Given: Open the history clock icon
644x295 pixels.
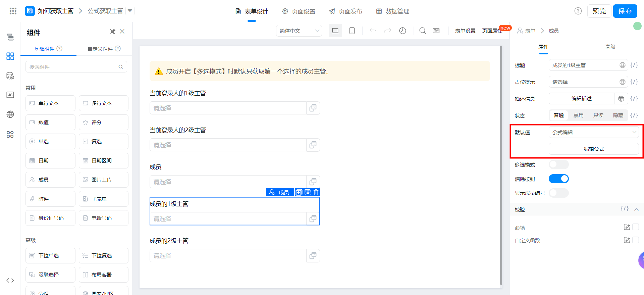Looking at the screenshot, I should point(402,31).
